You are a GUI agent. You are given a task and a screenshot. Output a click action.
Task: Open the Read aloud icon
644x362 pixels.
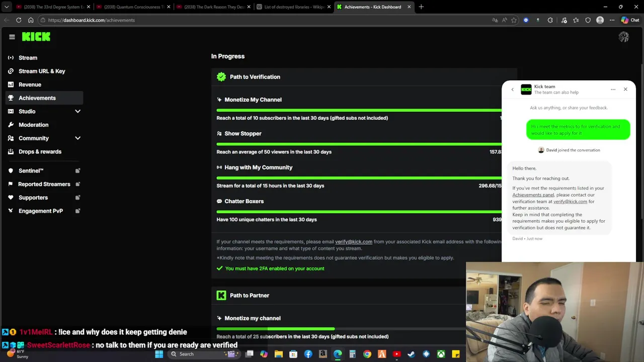click(x=505, y=20)
